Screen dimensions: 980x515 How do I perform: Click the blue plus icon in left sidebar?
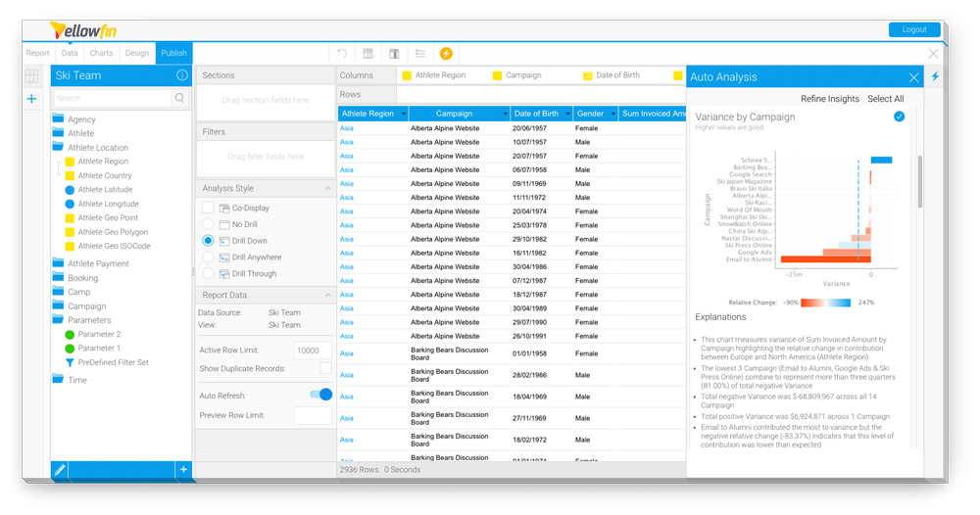coord(32,99)
